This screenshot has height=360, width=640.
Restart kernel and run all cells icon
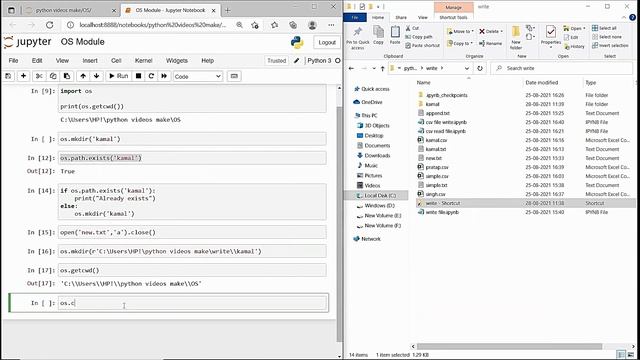click(164, 76)
